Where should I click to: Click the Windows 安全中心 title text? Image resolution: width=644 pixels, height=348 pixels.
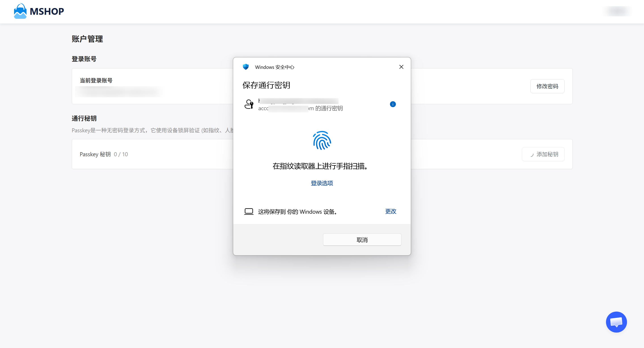pyautogui.click(x=275, y=67)
